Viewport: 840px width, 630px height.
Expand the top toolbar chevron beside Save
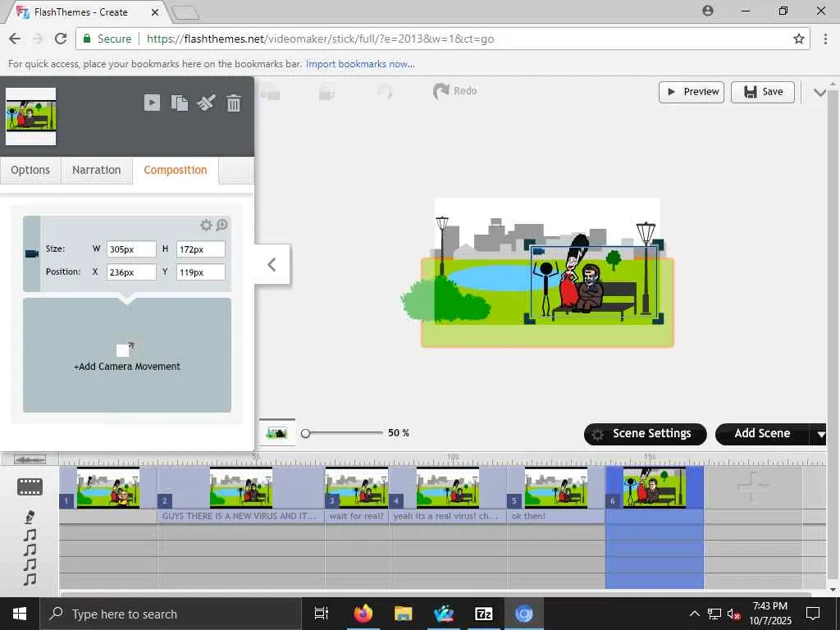click(819, 92)
